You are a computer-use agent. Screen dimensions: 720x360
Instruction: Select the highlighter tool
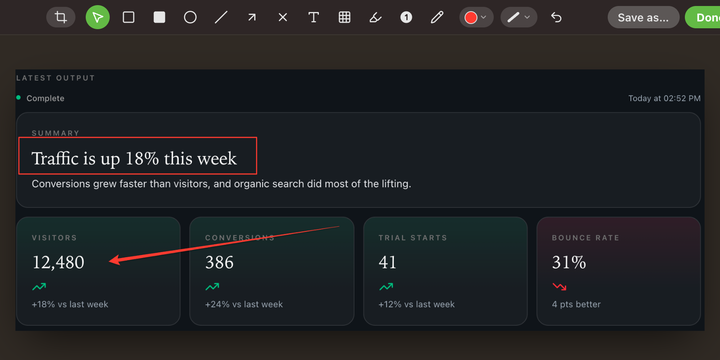point(375,17)
